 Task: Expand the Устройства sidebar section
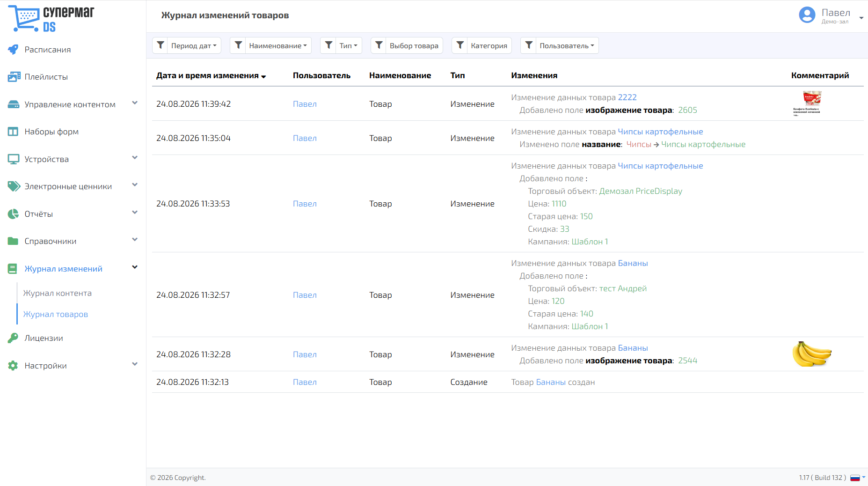tap(135, 158)
